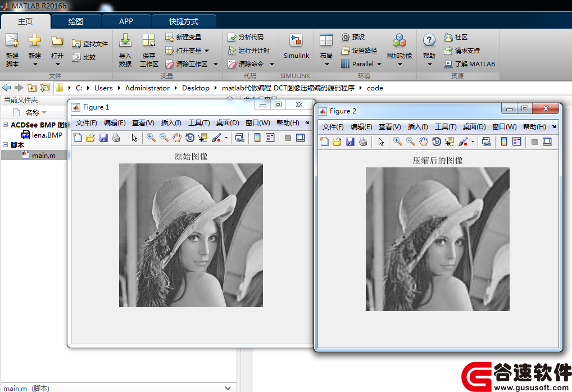Click Learn MATLAB (了解 MATLAB)
This screenshot has width=572, height=392.
[x=470, y=64]
